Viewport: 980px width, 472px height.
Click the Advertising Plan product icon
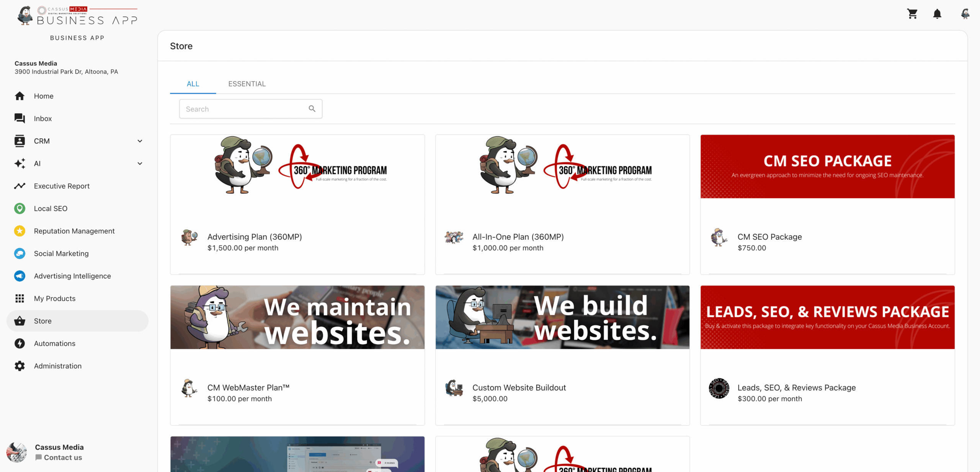189,237
